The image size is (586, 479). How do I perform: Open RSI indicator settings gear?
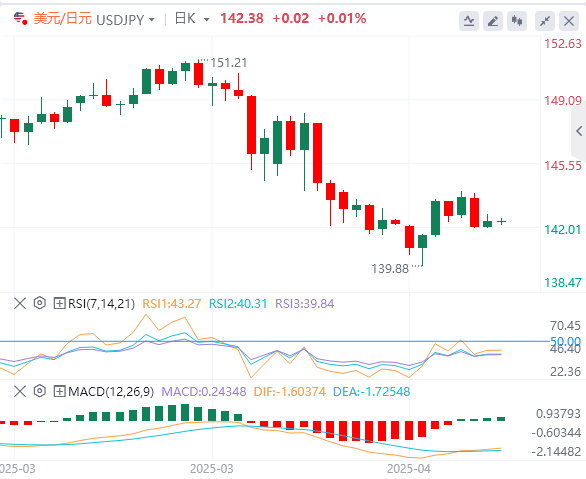[x=40, y=303]
